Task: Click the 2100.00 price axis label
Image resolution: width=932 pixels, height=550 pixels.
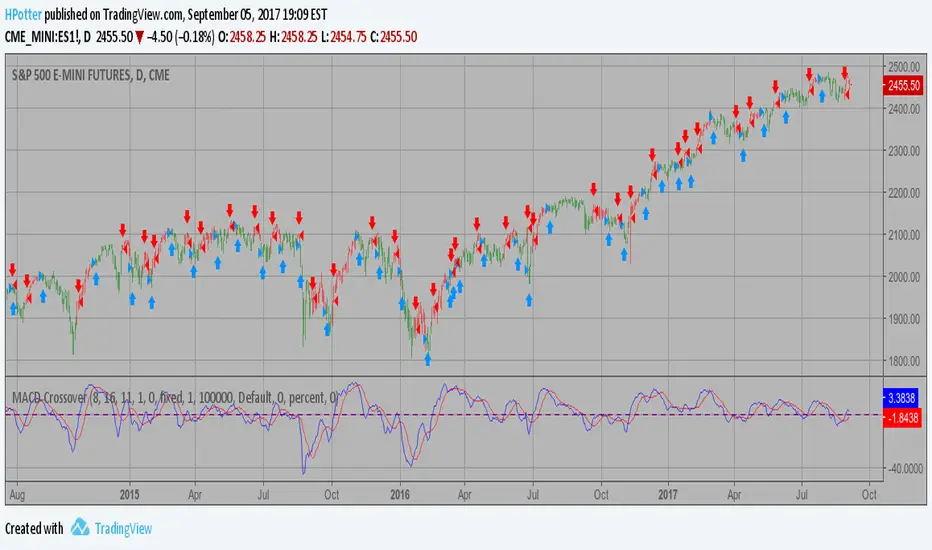Action: point(904,235)
